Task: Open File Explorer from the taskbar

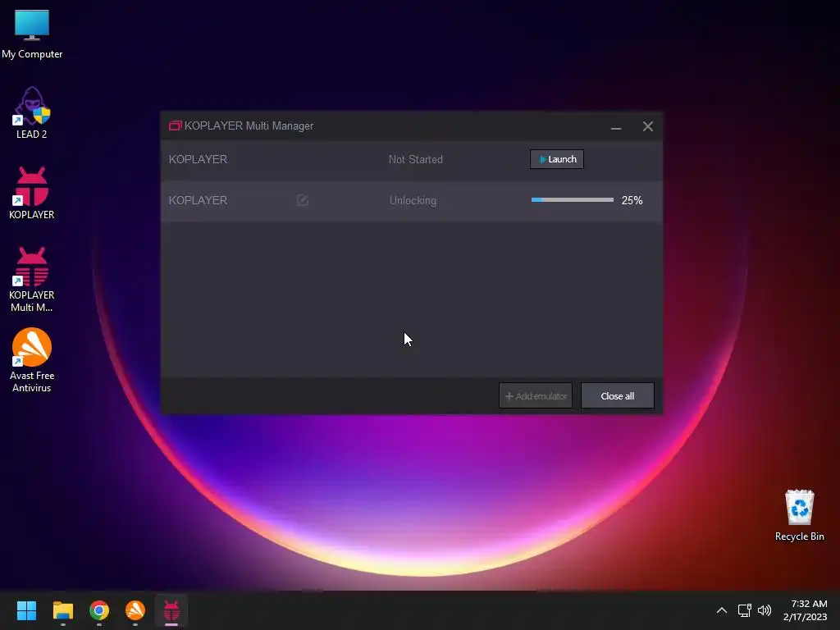Action: (62, 610)
